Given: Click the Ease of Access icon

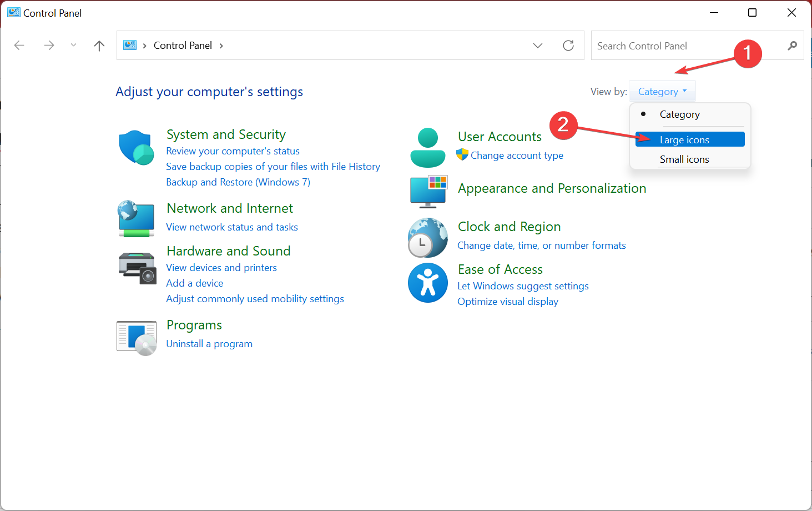Looking at the screenshot, I should pos(428,283).
